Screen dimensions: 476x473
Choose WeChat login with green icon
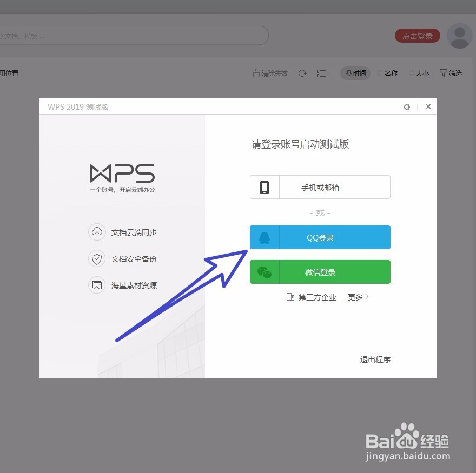click(x=320, y=272)
